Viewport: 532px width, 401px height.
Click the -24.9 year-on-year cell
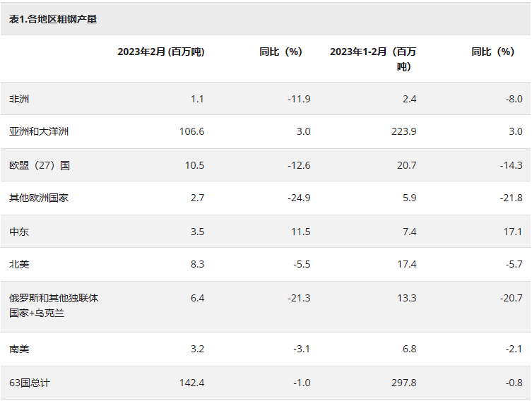[298, 198]
